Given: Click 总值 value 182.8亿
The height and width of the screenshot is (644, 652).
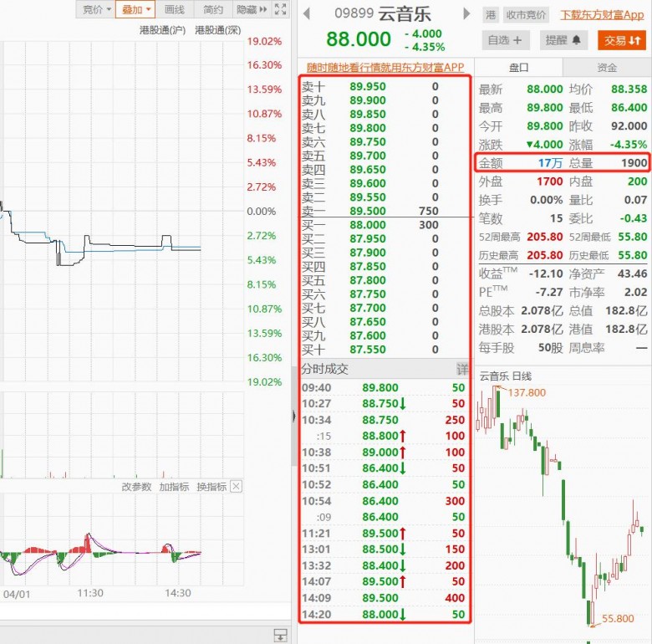Looking at the screenshot, I should tap(626, 311).
